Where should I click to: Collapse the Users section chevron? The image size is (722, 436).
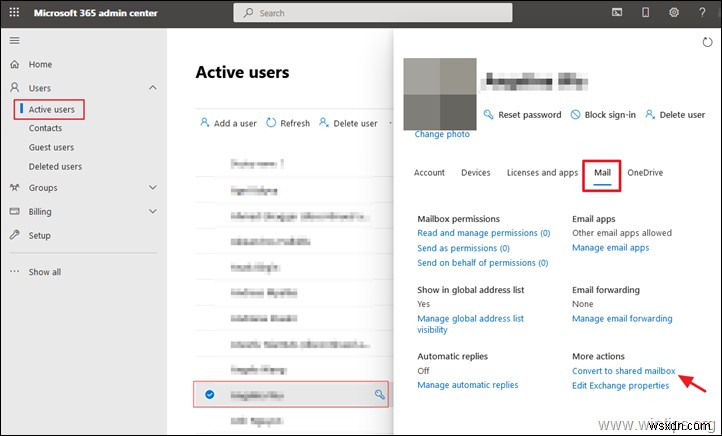[152, 88]
